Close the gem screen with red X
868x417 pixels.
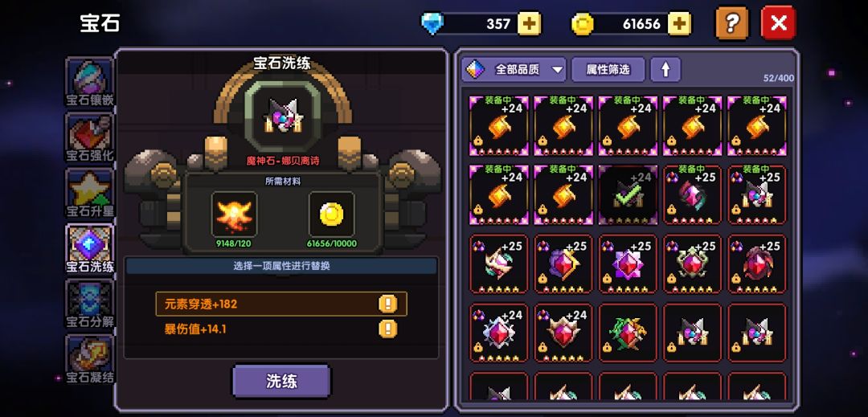tap(778, 23)
